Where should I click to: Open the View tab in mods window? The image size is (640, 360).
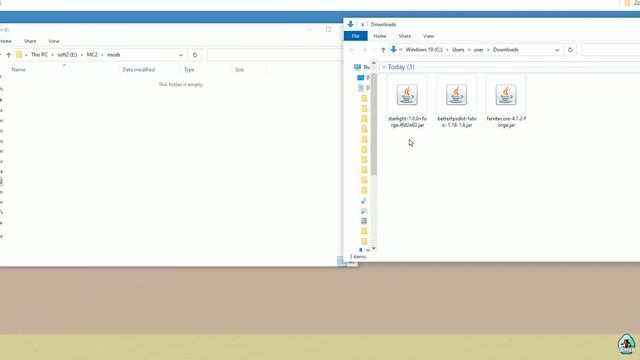pyautogui.click(x=53, y=41)
